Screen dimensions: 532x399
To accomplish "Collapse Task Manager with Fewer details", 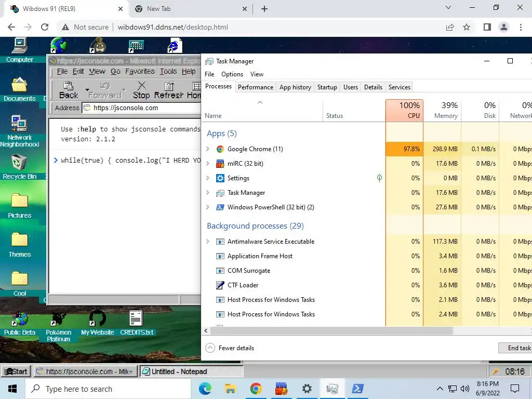I will [230, 348].
